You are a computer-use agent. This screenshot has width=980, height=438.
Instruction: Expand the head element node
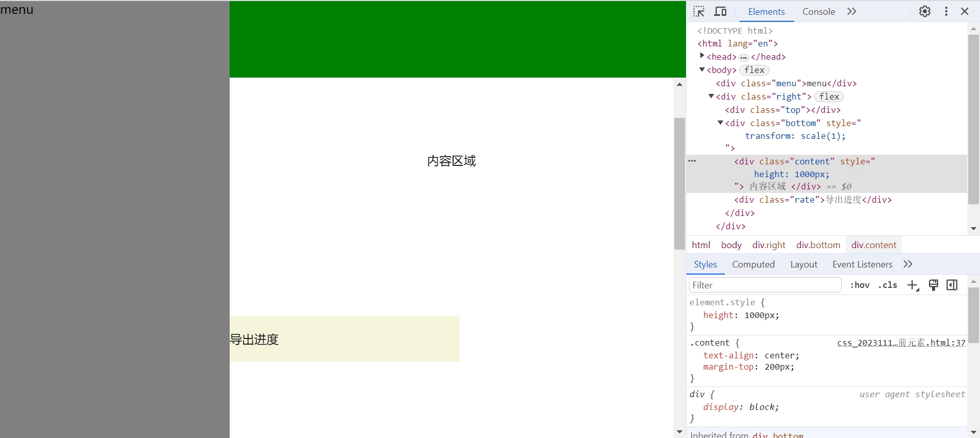702,56
